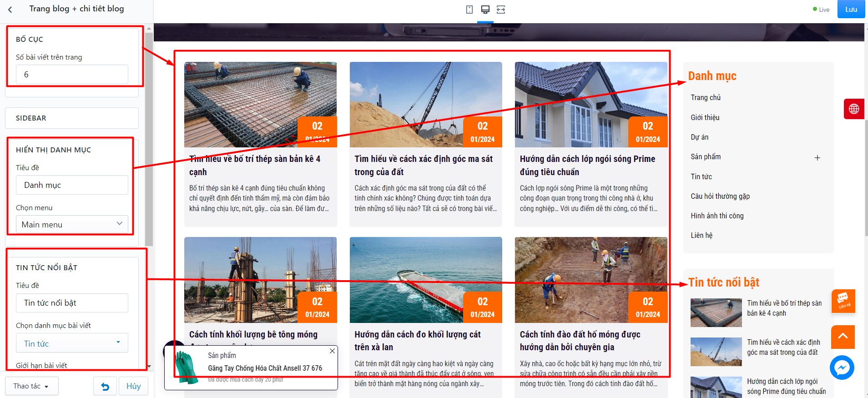Screen dimensions: 868x398
Task: Open the Thao tác dropdown
Action: [31, 386]
